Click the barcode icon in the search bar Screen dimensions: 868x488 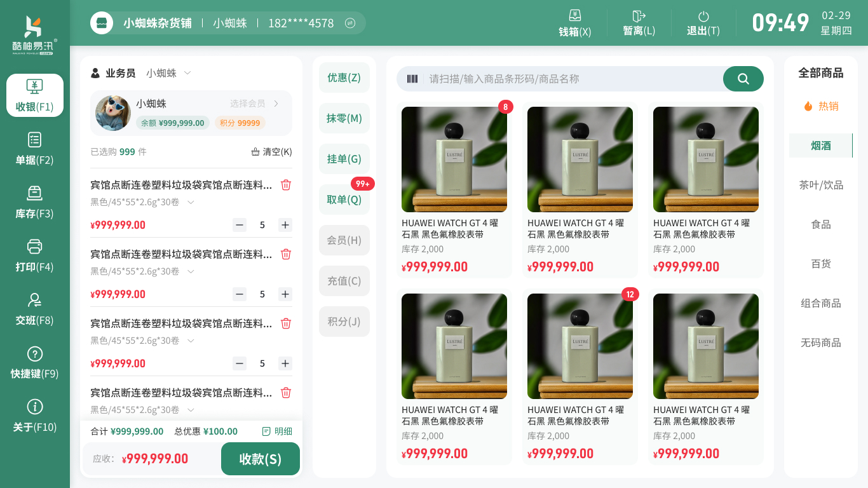pyautogui.click(x=412, y=79)
